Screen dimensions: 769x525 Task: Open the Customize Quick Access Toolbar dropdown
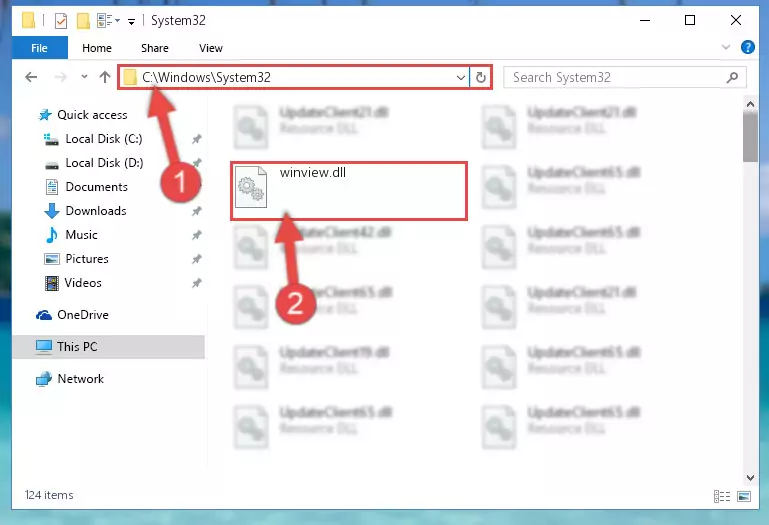(131, 21)
